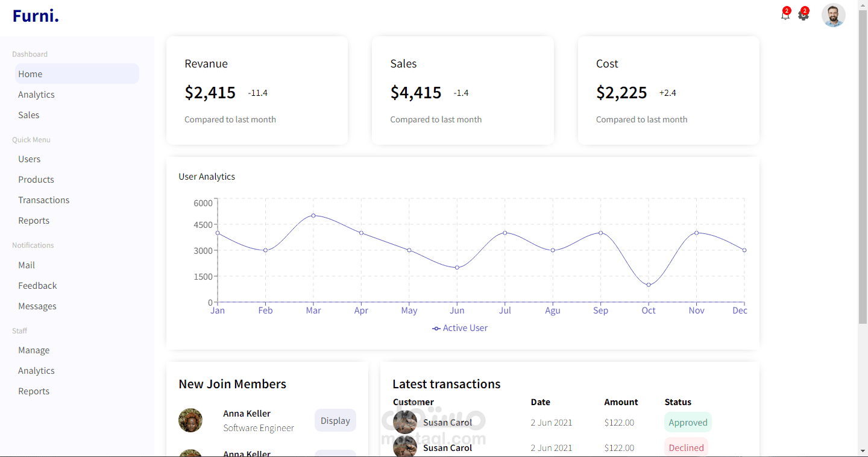
Task: Click the scrollbar down arrow
Action: coord(863,452)
